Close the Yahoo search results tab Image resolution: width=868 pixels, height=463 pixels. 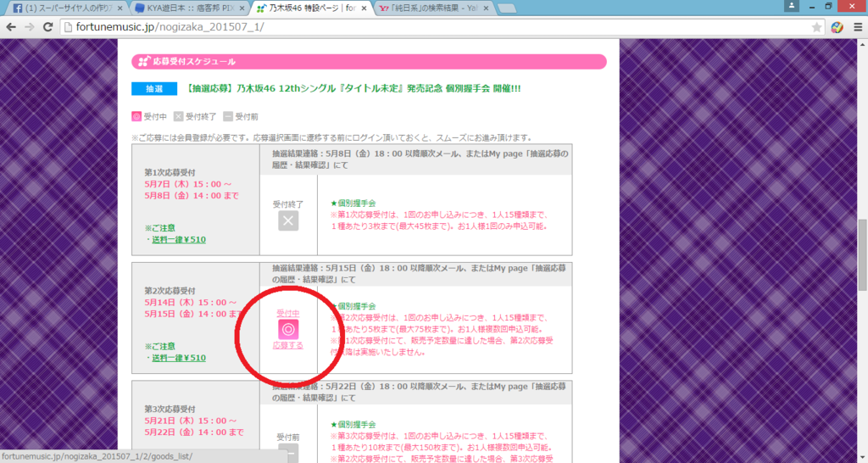486,8
